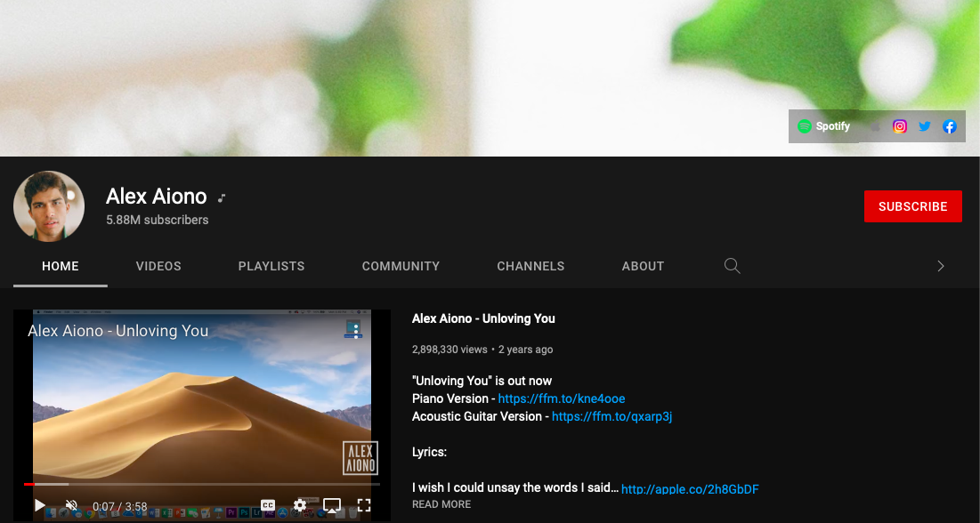The image size is (980, 523).
Task: Open the Instagram icon in the banner
Action: [x=900, y=127]
